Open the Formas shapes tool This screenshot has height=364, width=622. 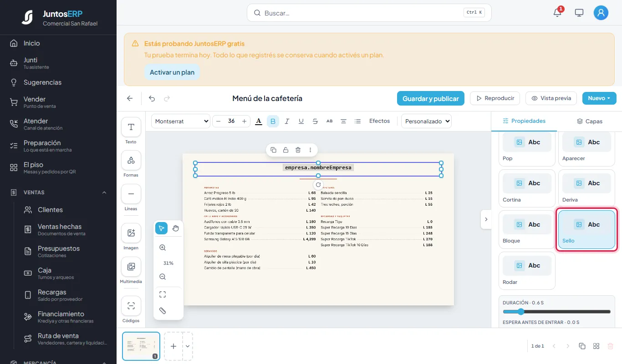[x=131, y=160]
